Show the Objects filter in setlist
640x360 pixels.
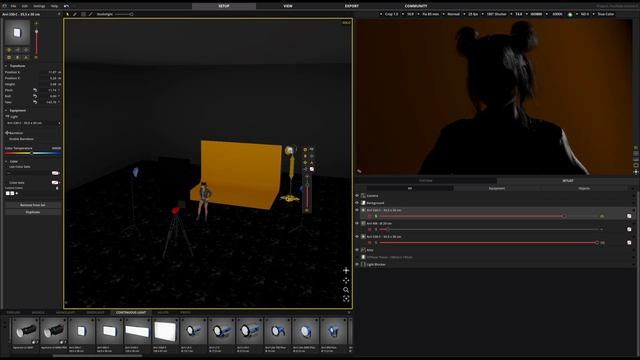point(584,189)
